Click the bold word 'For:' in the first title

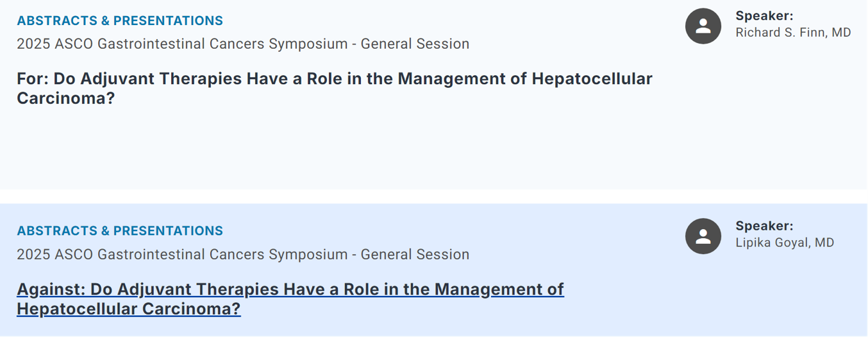(33, 79)
